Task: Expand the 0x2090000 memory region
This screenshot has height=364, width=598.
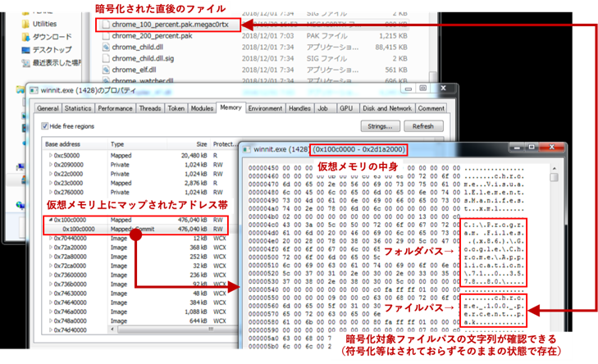Action: coord(50,165)
